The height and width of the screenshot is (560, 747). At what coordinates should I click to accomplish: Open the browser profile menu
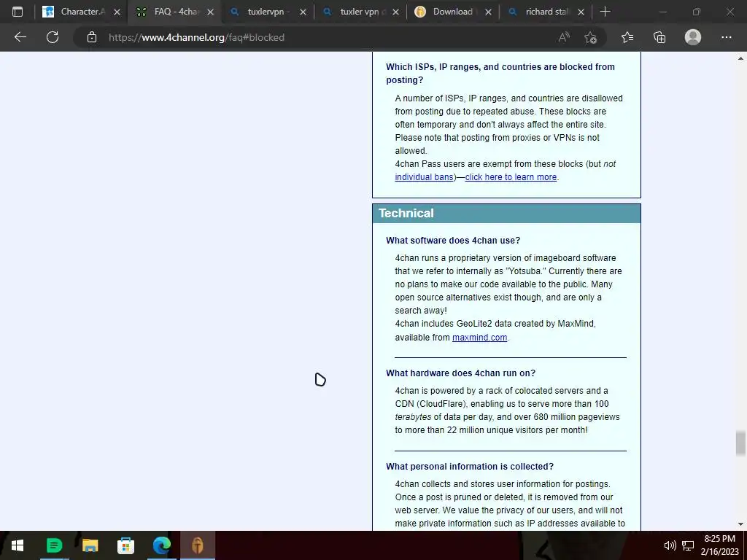tap(693, 37)
